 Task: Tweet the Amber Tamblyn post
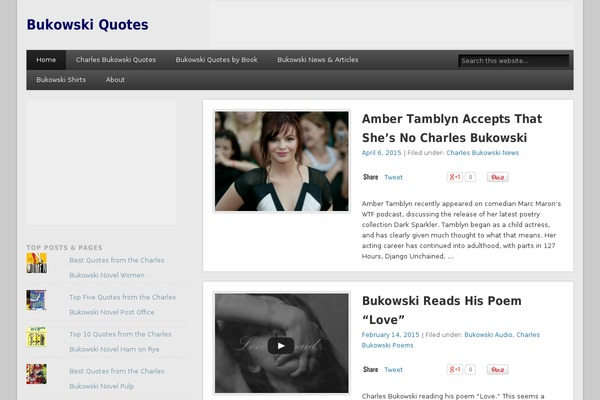(393, 177)
